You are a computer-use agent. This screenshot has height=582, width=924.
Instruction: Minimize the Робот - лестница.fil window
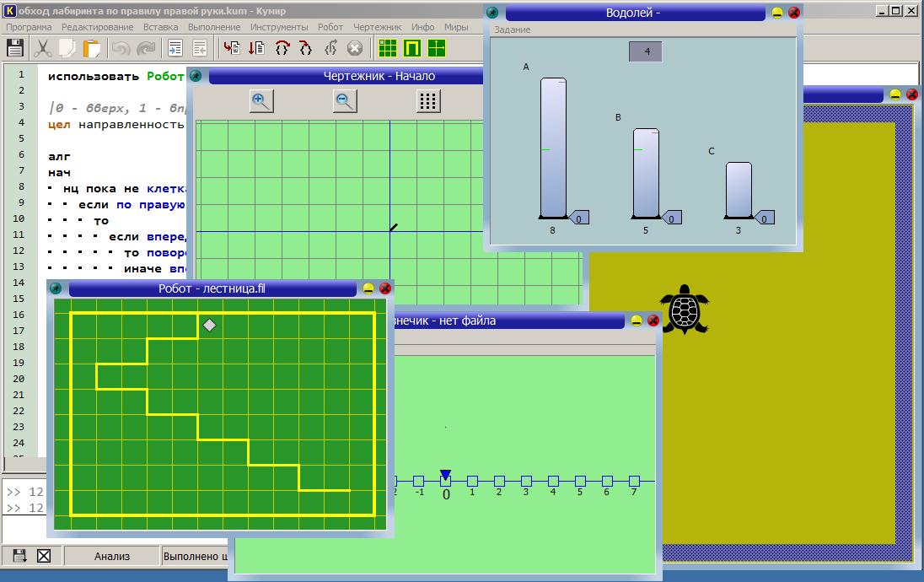point(368,288)
